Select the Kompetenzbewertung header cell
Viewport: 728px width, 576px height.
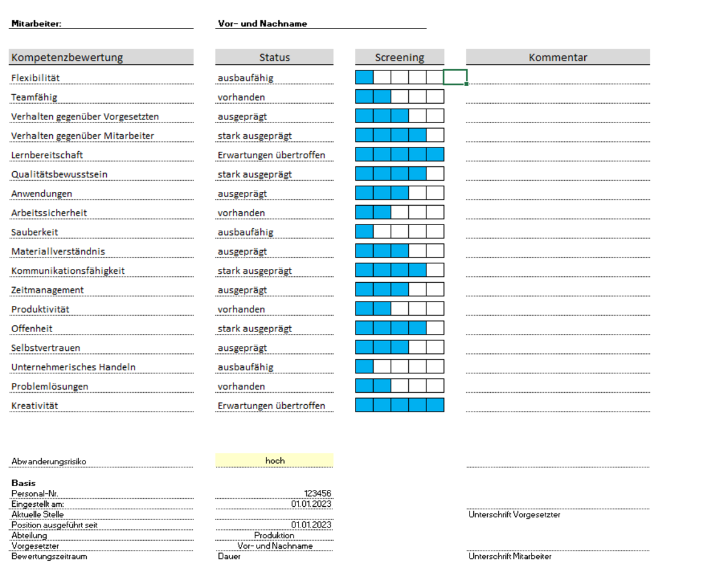101,58
